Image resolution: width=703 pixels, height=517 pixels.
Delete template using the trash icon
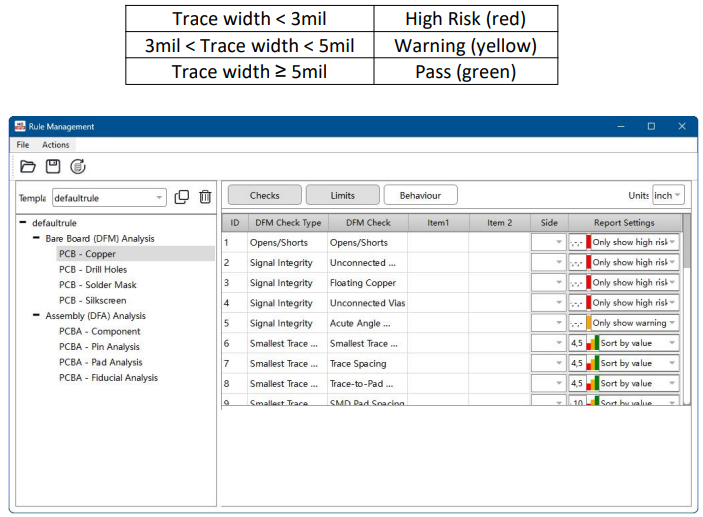205,197
